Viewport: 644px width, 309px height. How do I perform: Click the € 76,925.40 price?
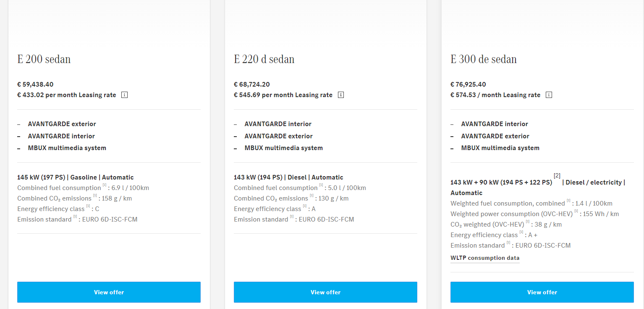point(469,85)
